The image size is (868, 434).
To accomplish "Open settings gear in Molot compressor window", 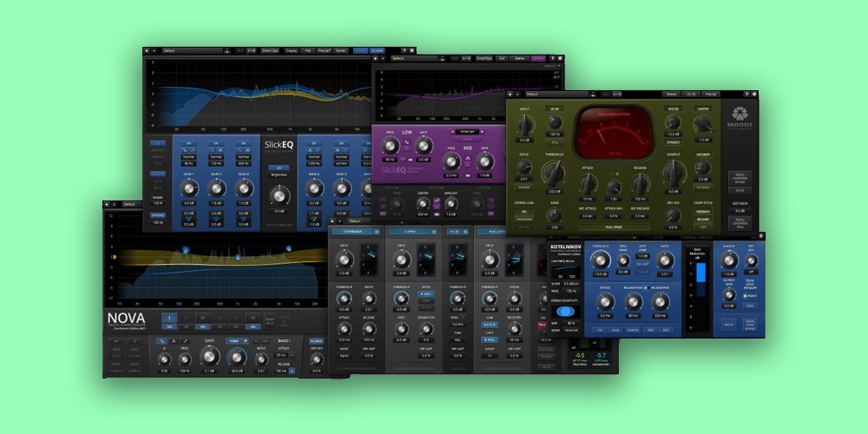I will (x=754, y=94).
